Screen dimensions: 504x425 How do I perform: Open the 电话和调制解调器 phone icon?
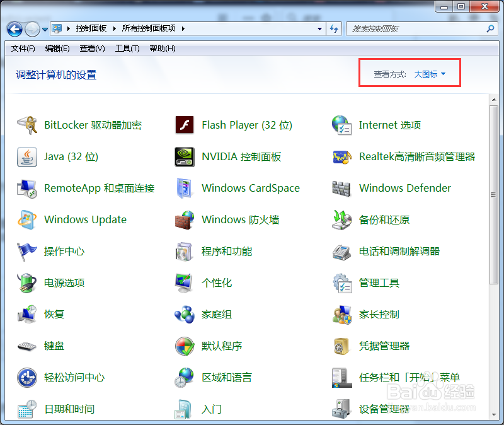(x=341, y=252)
